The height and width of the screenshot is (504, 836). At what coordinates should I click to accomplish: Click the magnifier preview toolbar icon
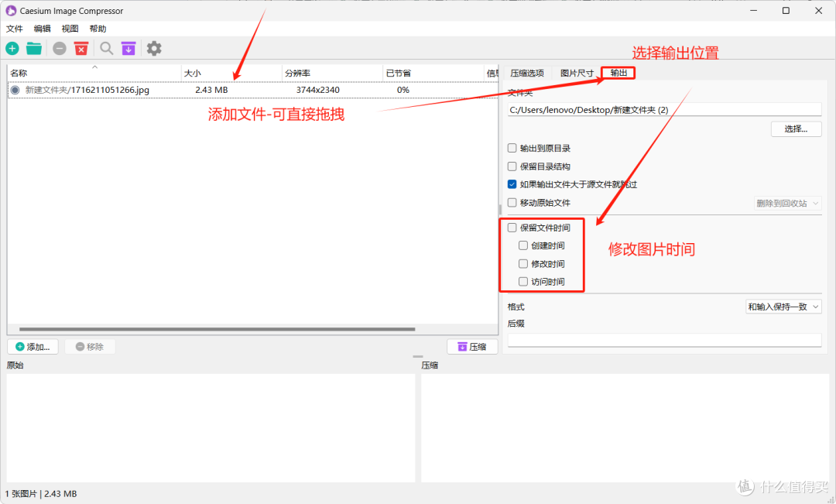tap(107, 49)
